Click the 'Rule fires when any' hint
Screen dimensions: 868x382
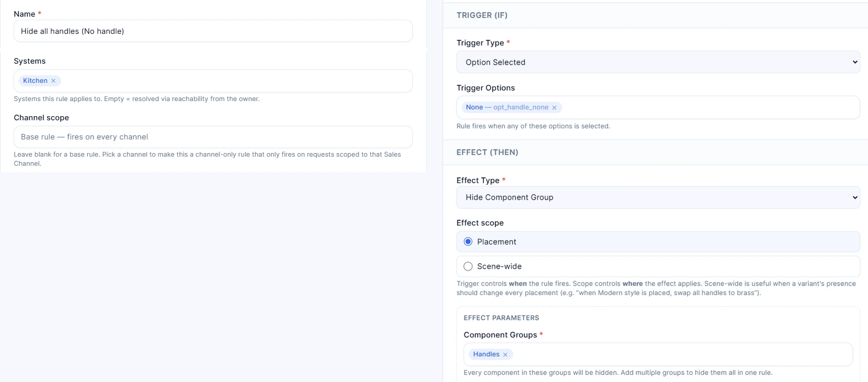[x=533, y=126]
